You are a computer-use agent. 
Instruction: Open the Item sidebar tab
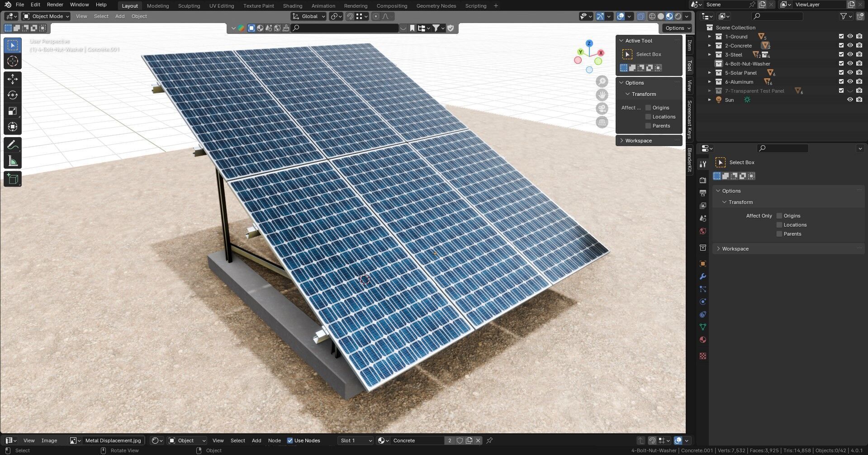point(689,45)
